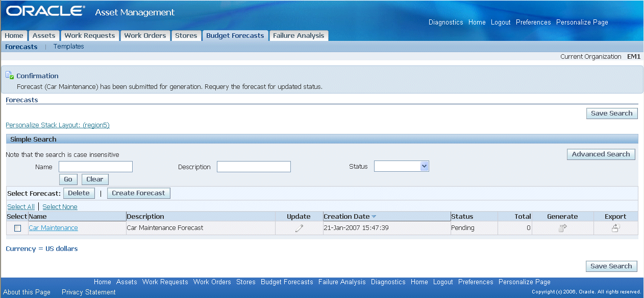
Task: Click the bottom Save Search button
Action: 612,266
